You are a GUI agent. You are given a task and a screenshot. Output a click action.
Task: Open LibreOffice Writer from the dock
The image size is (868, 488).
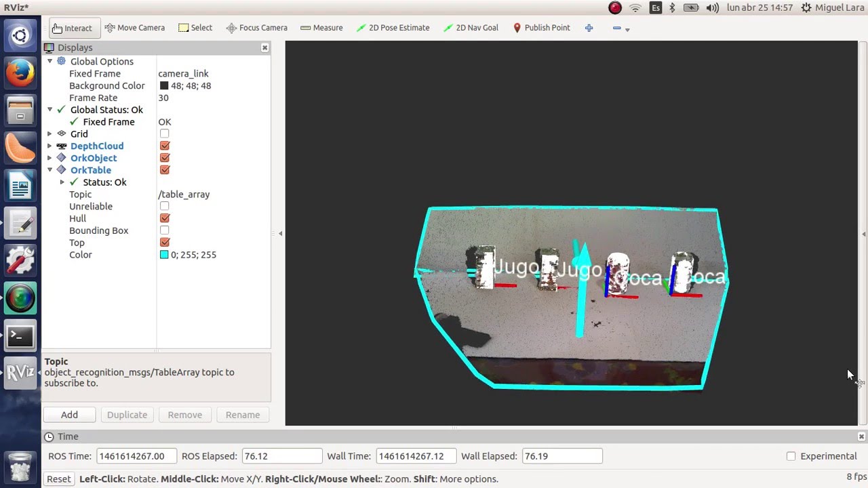pyautogui.click(x=20, y=186)
